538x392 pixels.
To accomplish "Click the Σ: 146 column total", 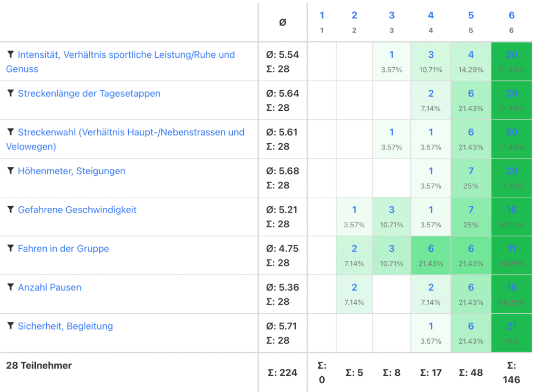I will (x=511, y=373).
